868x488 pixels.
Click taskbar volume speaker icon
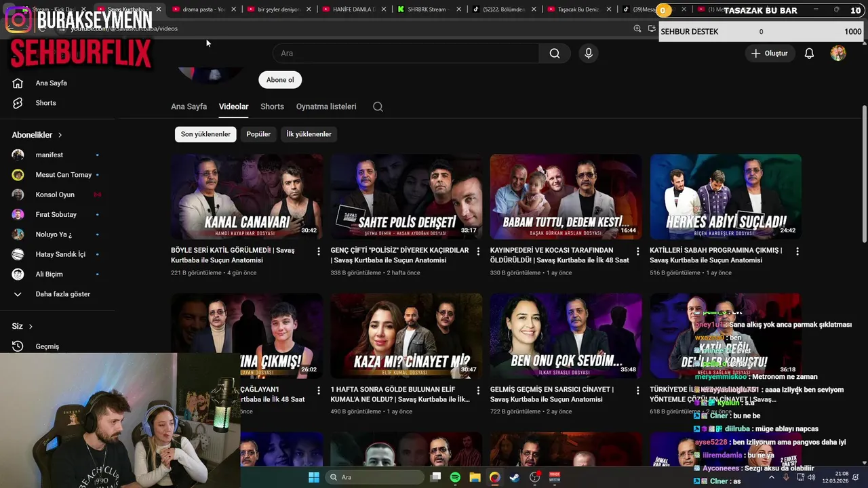click(x=812, y=477)
